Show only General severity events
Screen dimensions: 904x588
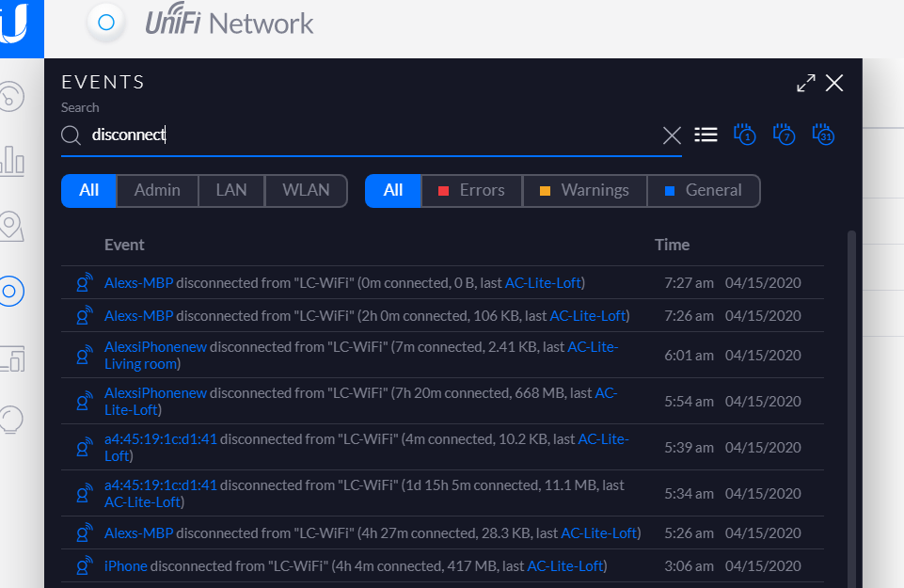click(x=703, y=190)
